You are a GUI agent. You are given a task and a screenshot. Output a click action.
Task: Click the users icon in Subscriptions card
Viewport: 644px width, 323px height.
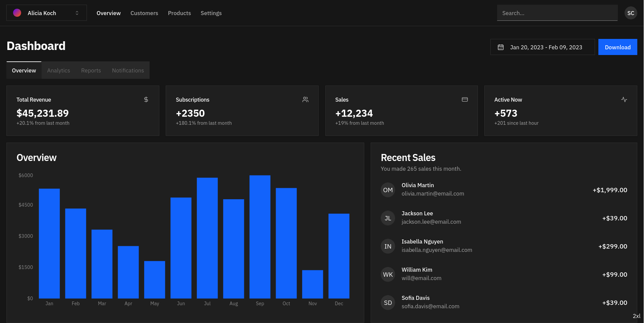coord(305,100)
